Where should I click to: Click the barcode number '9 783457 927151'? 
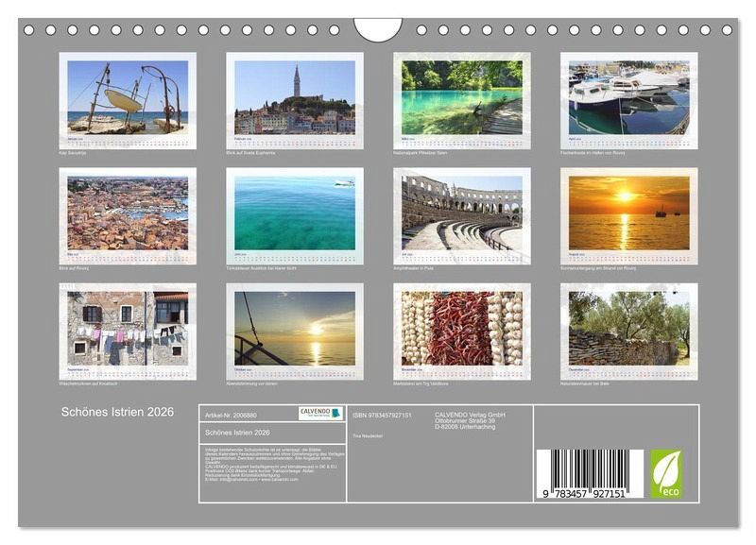tap(584, 494)
